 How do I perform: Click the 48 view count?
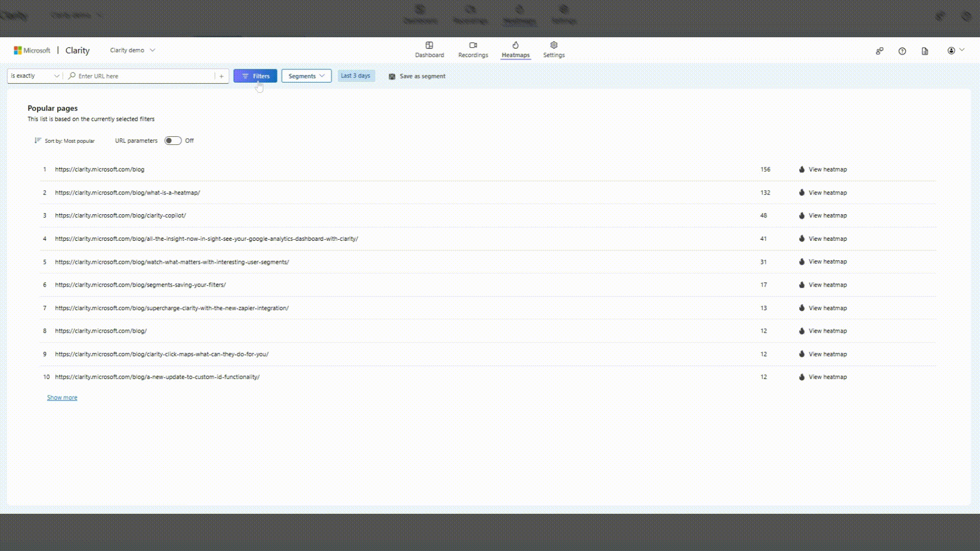tap(764, 216)
